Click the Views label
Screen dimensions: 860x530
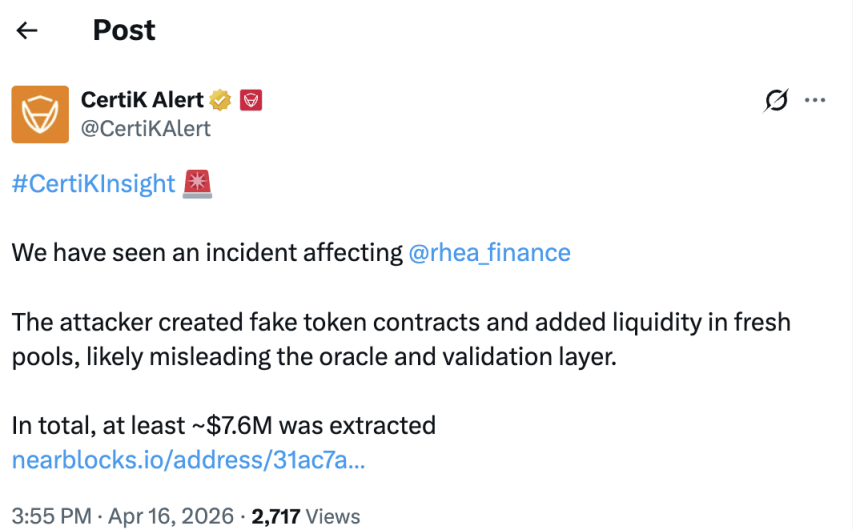(x=333, y=516)
